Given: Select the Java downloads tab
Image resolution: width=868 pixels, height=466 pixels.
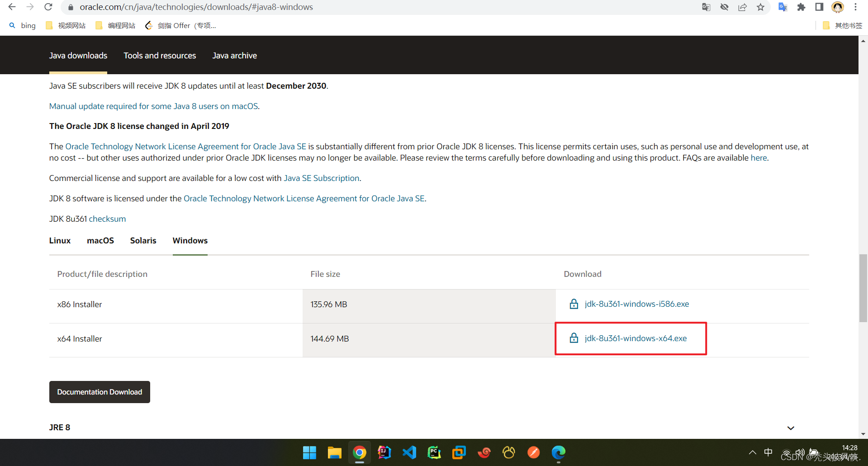Looking at the screenshot, I should pos(78,55).
